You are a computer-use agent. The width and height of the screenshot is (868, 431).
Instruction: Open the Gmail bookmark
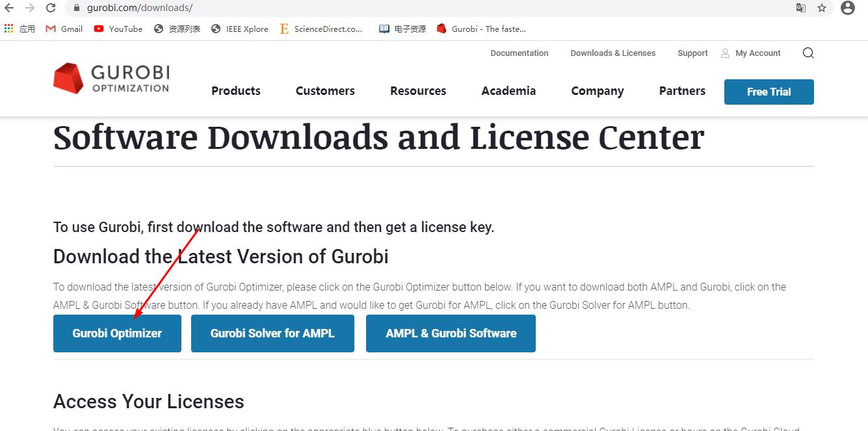click(64, 29)
